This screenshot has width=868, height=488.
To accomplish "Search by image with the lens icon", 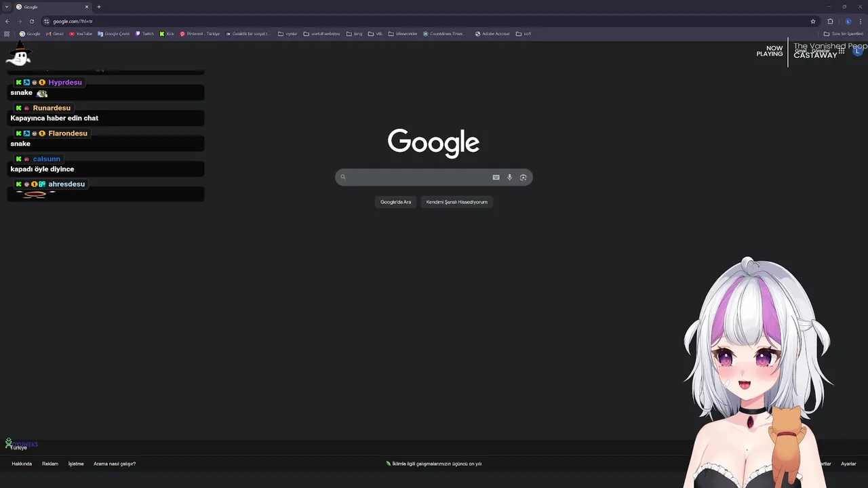I will pyautogui.click(x=523, y=178).
